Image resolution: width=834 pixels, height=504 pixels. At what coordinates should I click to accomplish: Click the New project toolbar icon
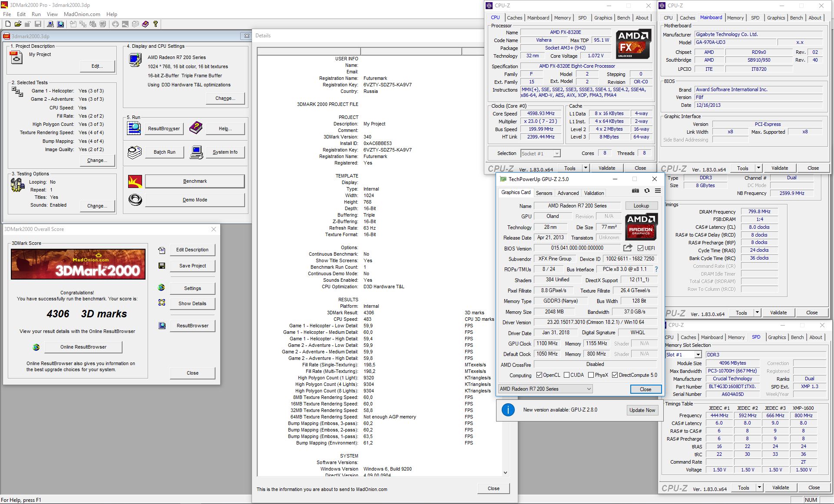(x=8, y=24)
